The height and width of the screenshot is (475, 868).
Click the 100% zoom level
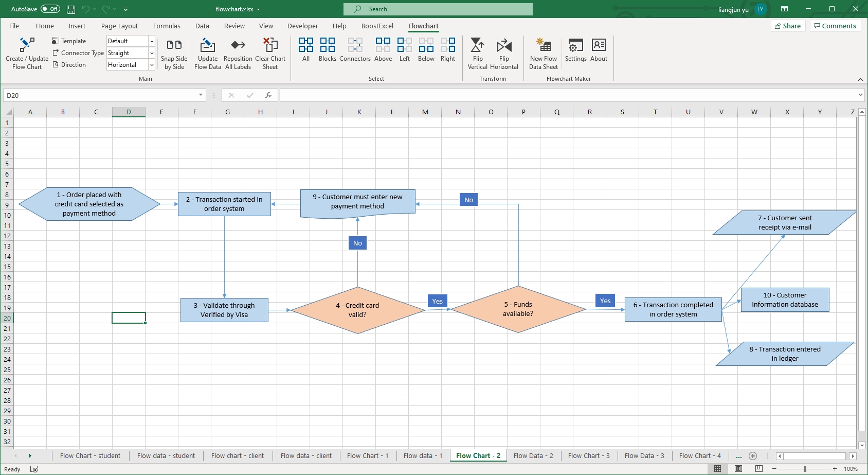click(851, 469)
